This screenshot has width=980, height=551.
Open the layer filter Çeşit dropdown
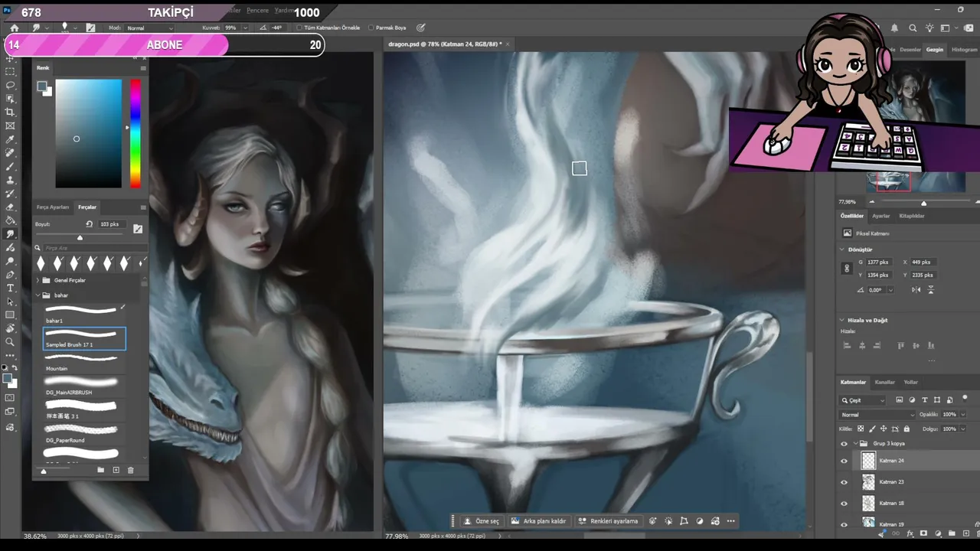(x=863, y=400)
